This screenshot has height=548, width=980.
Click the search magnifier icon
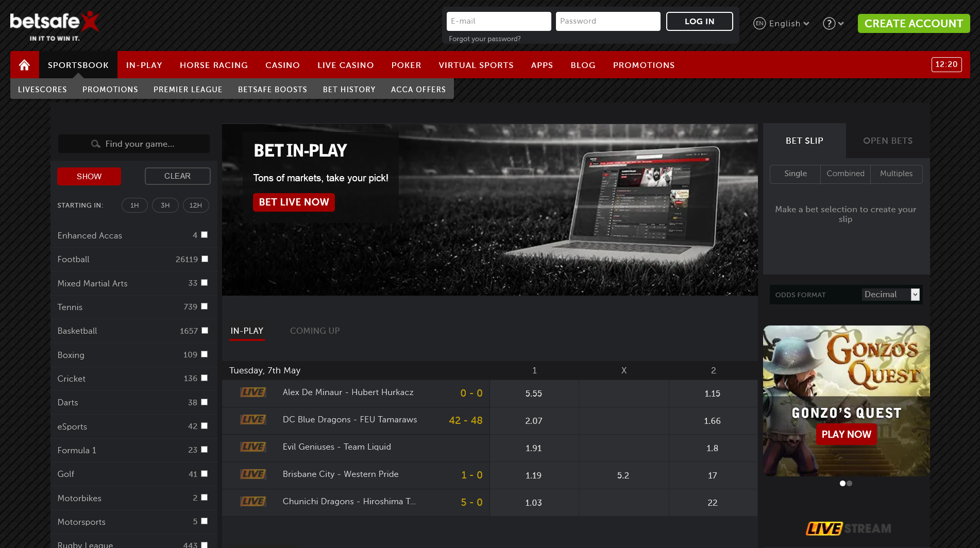[x=96, y=144]
